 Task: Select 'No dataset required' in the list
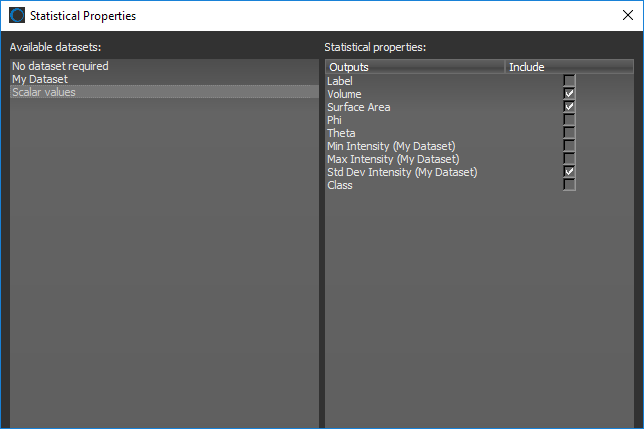tap(60, 66)
